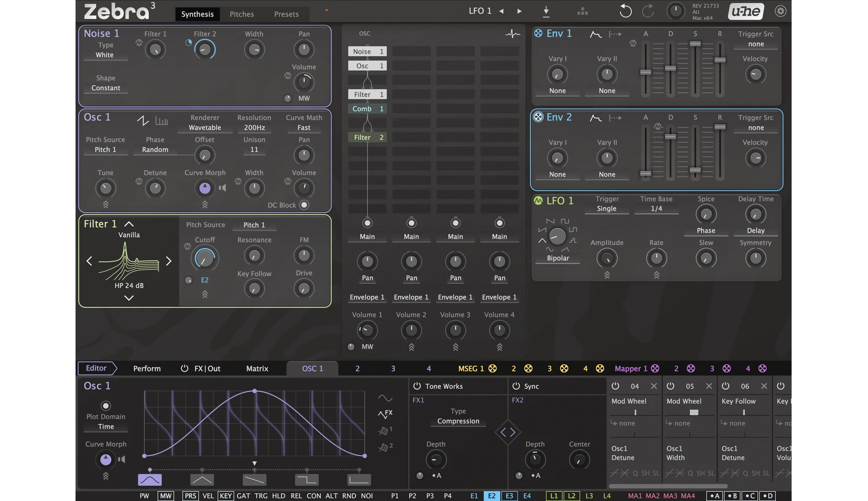
Task: Close modulation slot 05 with its X
Action: click(710, 386)
